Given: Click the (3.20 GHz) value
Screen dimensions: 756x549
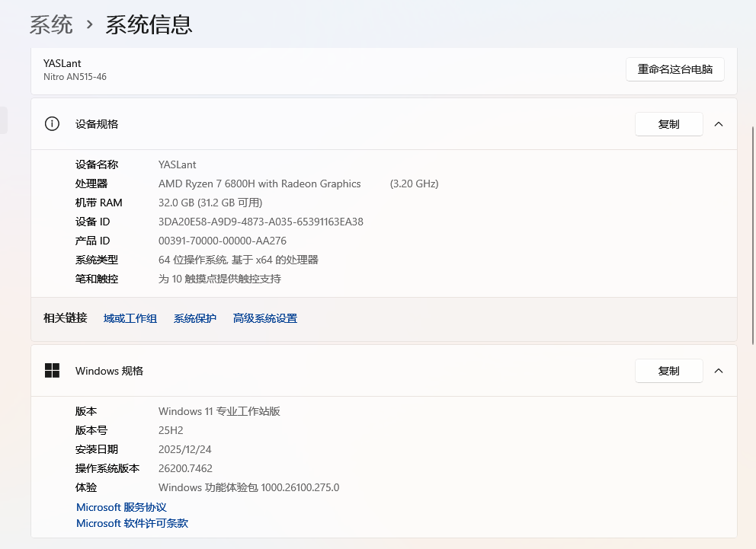Looking at the screenshot, I should click(414, 184).
